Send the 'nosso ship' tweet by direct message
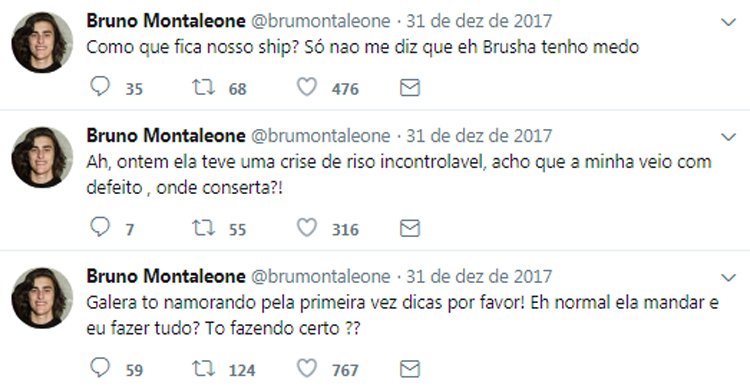Screen dimensions: 750x389 coord(409,88)
